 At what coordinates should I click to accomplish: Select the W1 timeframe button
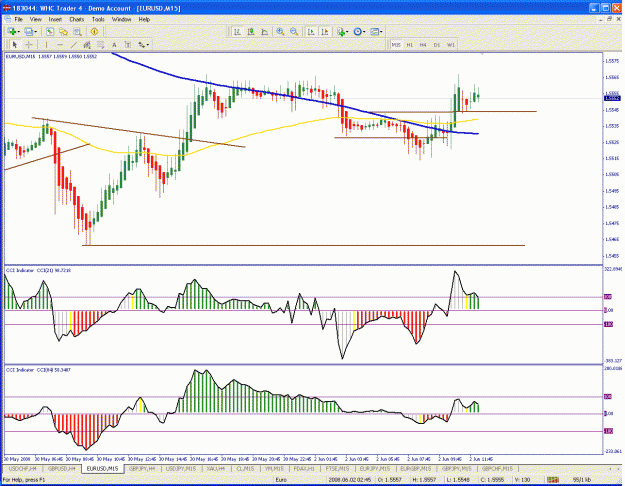[451, 45]
